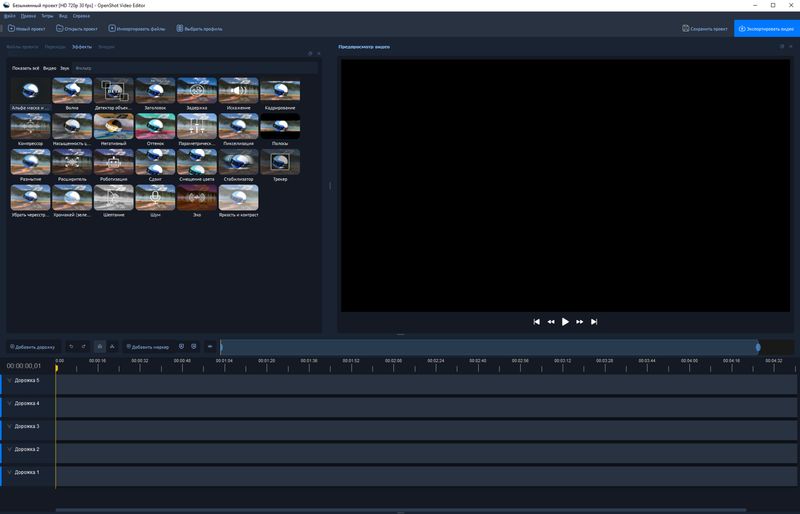Collapse the Дорожка 5 track chevron

9,381
